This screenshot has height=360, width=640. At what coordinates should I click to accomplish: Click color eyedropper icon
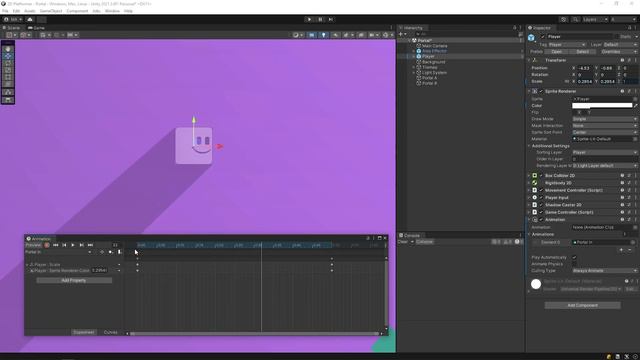[x=636, y=106]
